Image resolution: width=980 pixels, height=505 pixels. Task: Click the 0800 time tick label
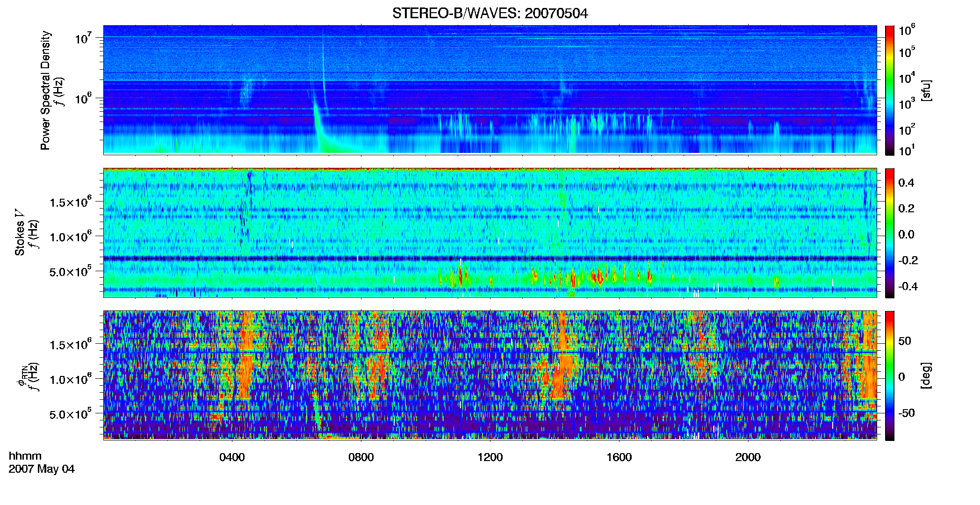coord(361,457)
